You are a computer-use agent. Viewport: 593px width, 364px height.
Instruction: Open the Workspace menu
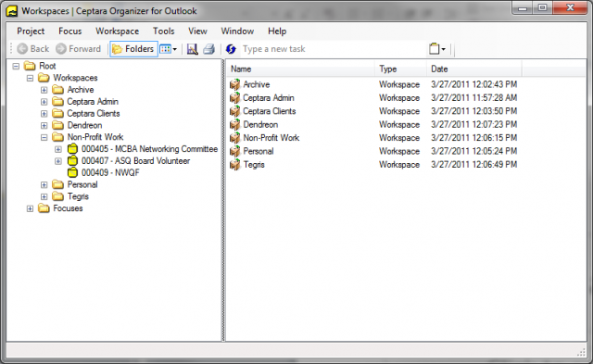[118, 31]
